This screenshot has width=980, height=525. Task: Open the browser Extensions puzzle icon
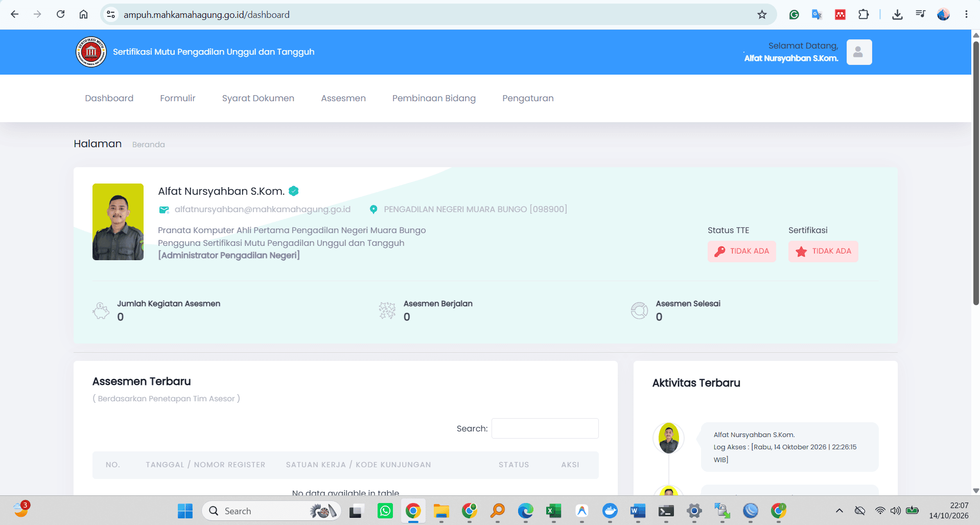[864, 14]
